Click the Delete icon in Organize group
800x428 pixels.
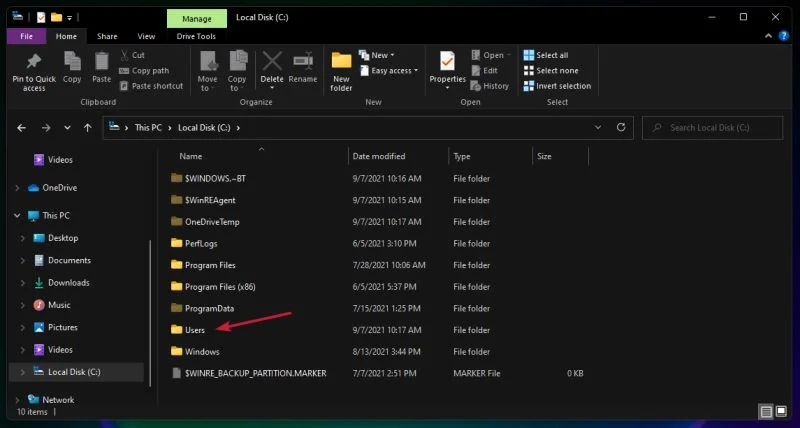coord(272,62)
